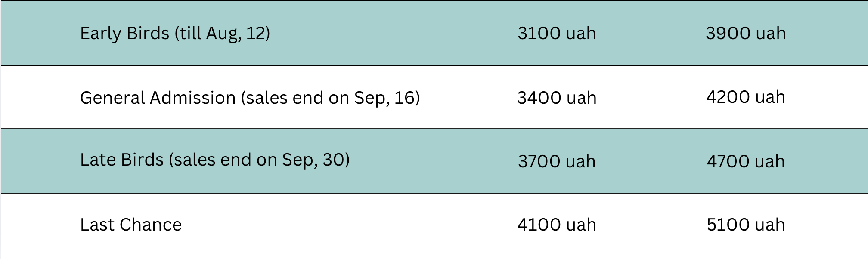Select the 3400 uah price
Image resolution: width=868 pixels, height=259 pixels.
[557, 98]
